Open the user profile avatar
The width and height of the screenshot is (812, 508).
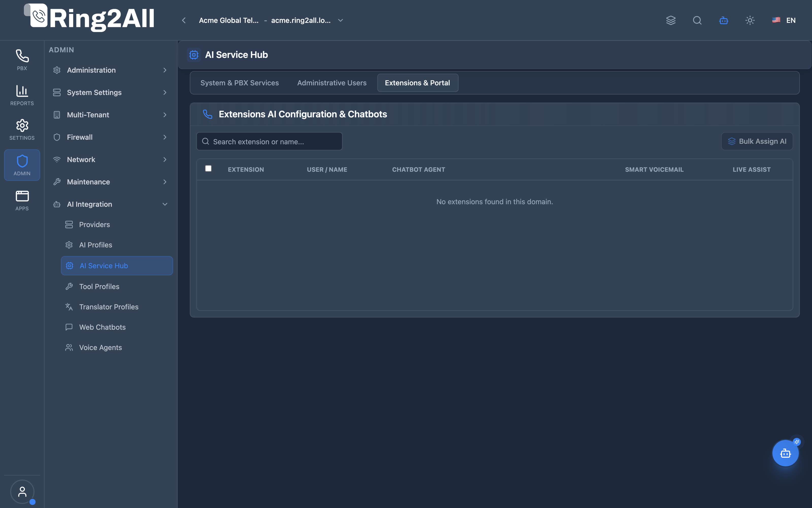click(x=22, y=491)
